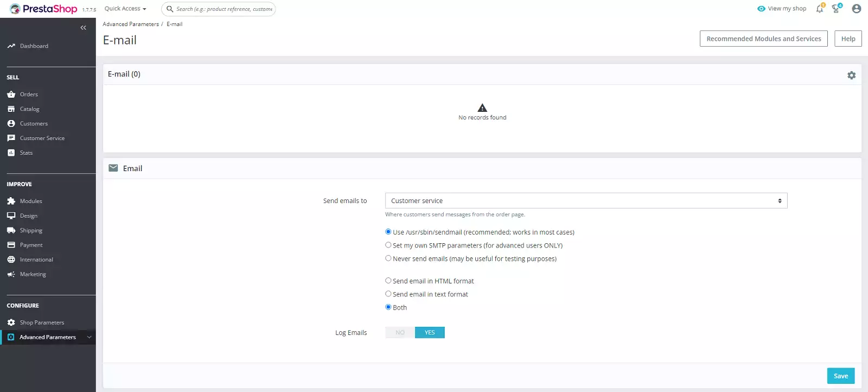Open Recommended Modules and Services
Viewport: 868px width, 392px height.
pos(763,39)
